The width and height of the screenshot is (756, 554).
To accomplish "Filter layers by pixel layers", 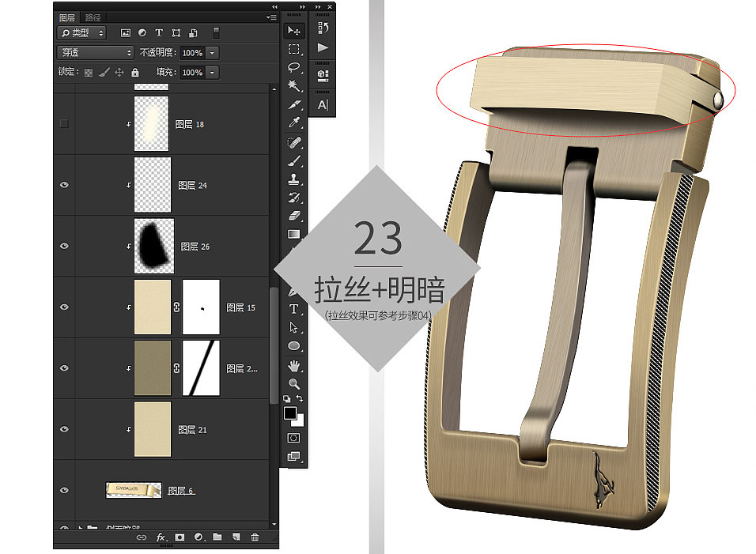I will [x=126, y=32].
